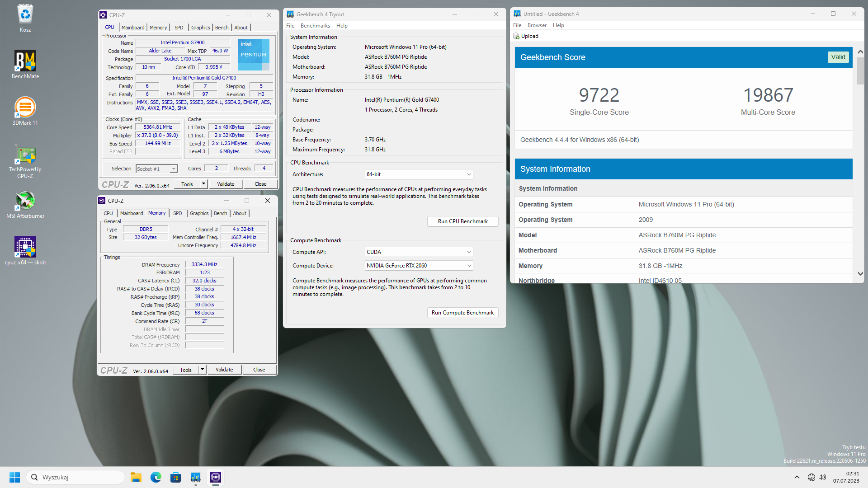Click the CPU-Z title icon of upper window

[104, 15]
